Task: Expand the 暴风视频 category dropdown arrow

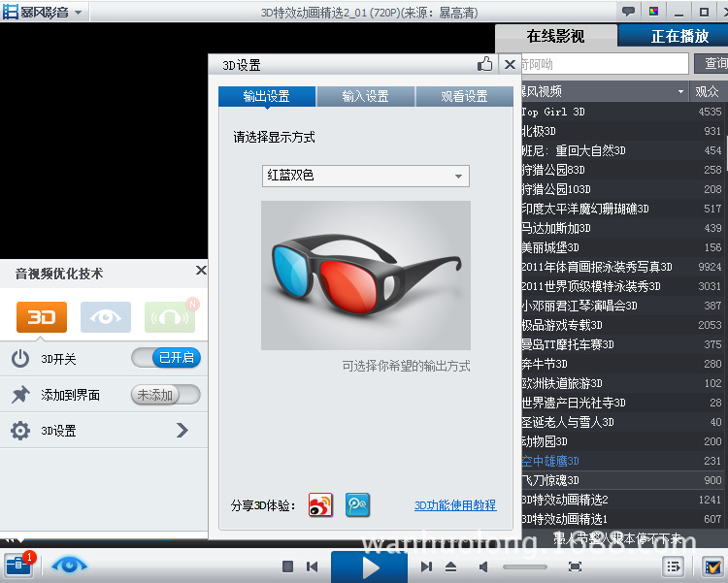Action: tap(680, 91)
